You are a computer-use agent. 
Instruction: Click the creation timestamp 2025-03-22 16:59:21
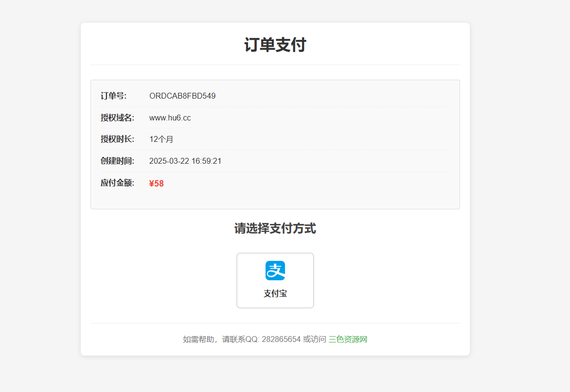185,161
